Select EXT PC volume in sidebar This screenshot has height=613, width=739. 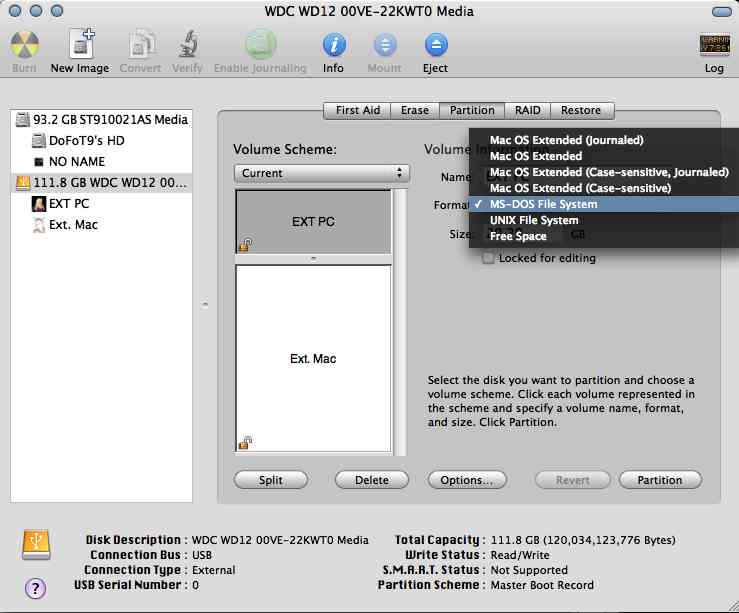(101, 204)
